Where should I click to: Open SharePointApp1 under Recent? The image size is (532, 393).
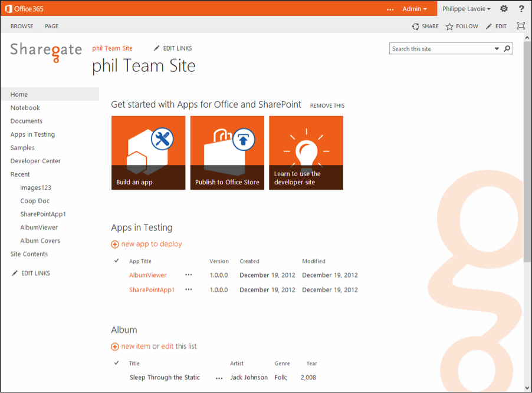click(43, 214)
